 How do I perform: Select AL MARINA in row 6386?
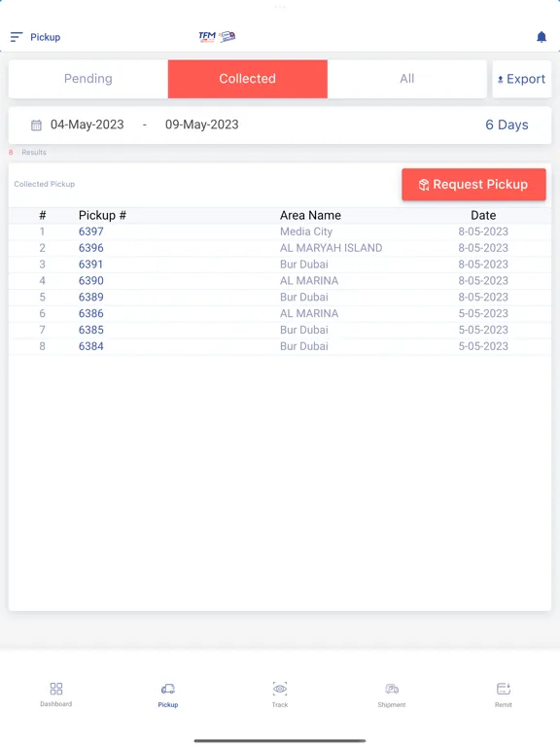(x=309, y=313)
